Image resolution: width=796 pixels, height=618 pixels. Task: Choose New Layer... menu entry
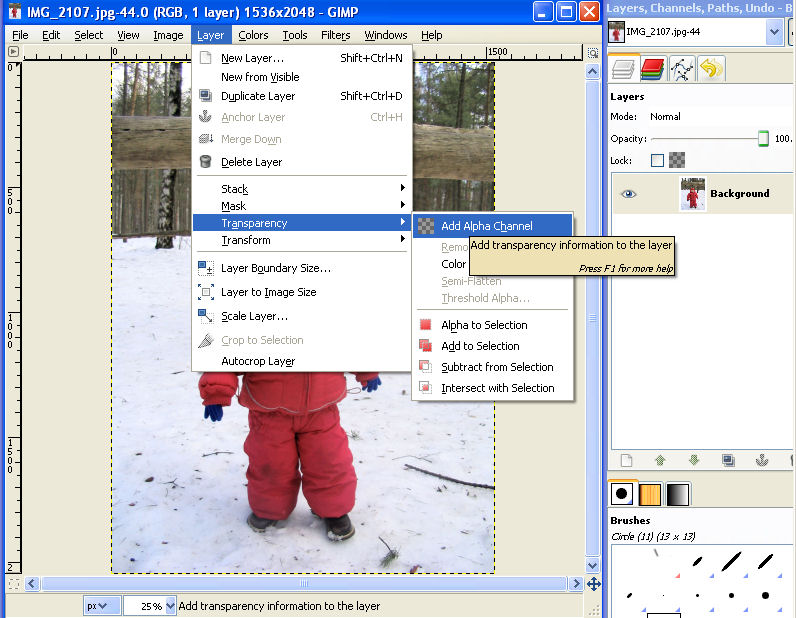coord(302,58)
